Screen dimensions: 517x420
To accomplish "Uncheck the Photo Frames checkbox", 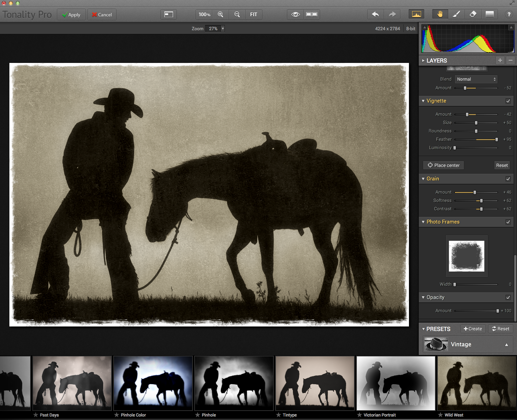I will 508,222.
